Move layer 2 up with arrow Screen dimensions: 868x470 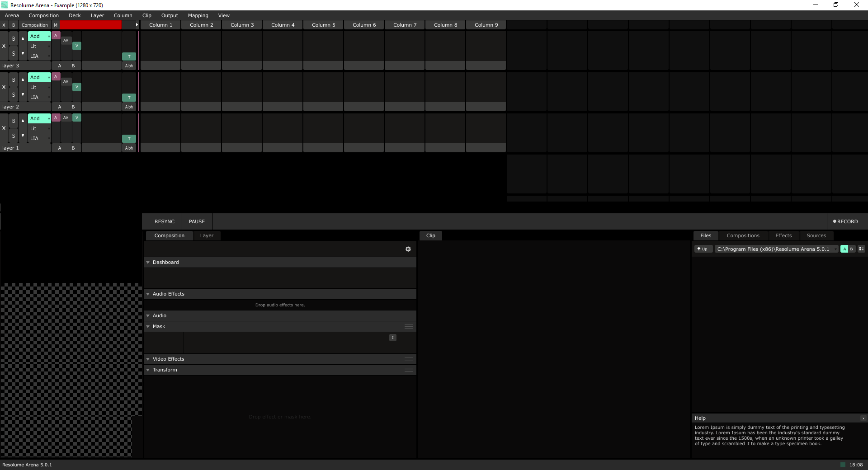pyautogui.click(x=23, y=80)
